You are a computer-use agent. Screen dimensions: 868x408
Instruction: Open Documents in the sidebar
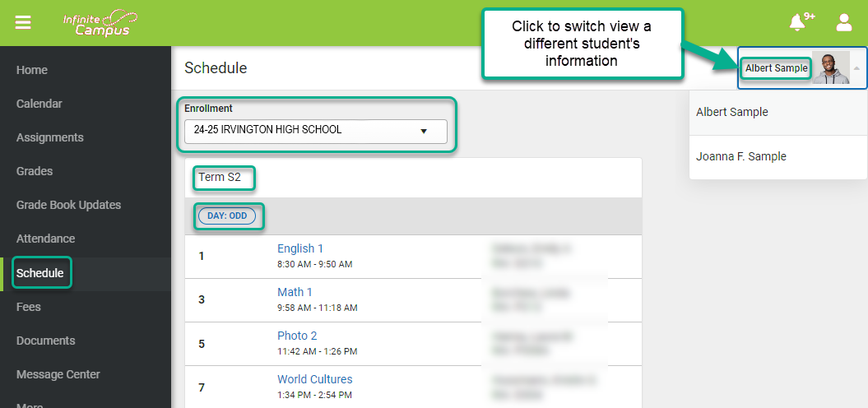[x=45, y=341]
